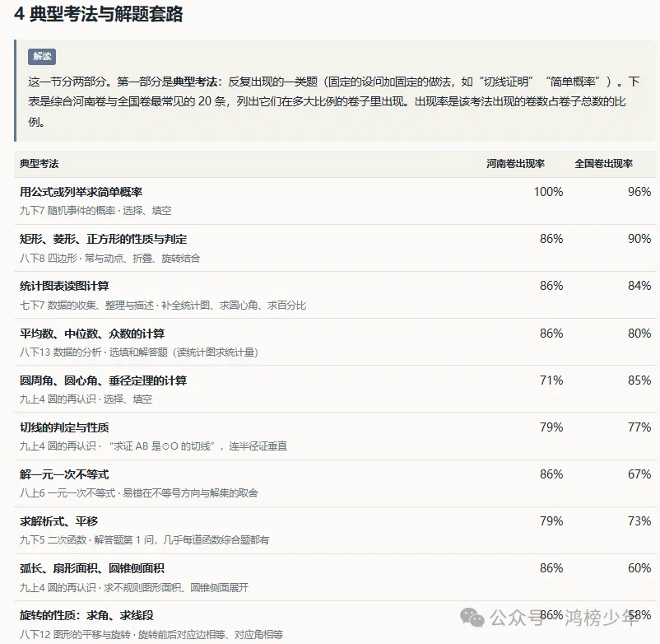The height and width of the screenshot is (644, 660).
Task: Select row 求解析式、平移
Action: 335,530
